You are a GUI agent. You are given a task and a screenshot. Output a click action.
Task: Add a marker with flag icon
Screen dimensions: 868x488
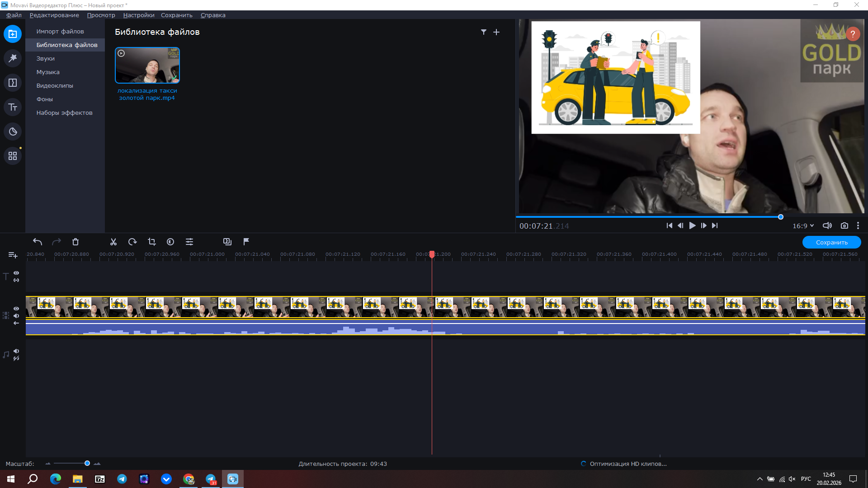[246, 242]
